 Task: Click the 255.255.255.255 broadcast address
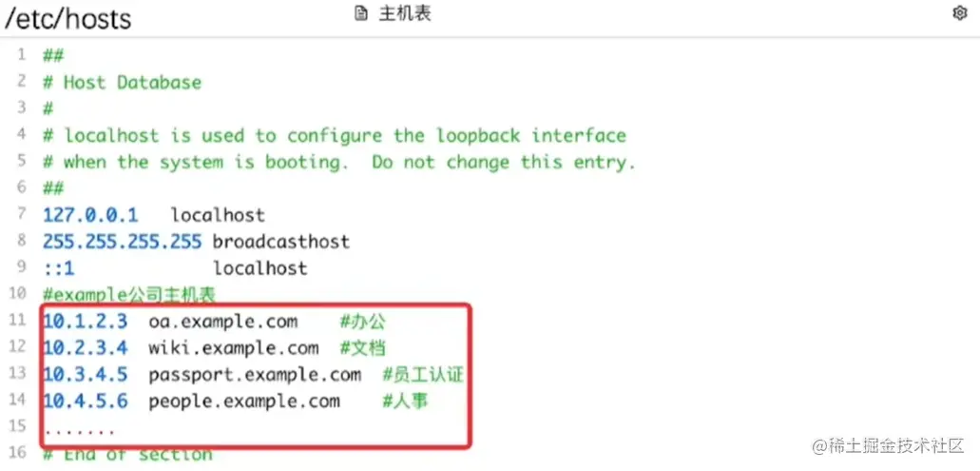point(123,242)
